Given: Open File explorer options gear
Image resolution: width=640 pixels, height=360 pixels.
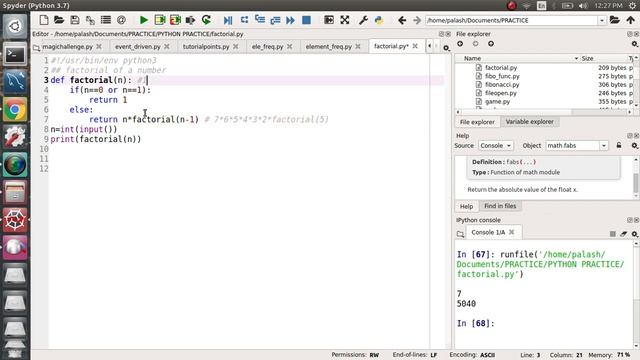Looking at the screenshot, I should pos(635,44).
